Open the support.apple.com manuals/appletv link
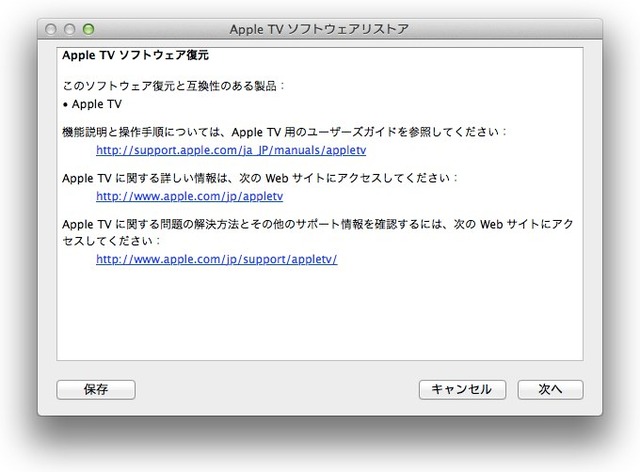 pos(231,150)
